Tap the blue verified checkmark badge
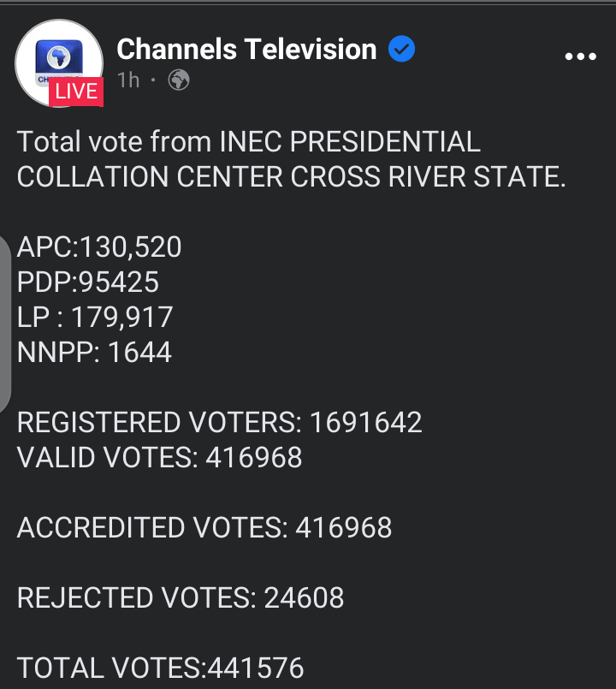Image resolution: width=616 pixels, height=689 pixels. [402, 50]
